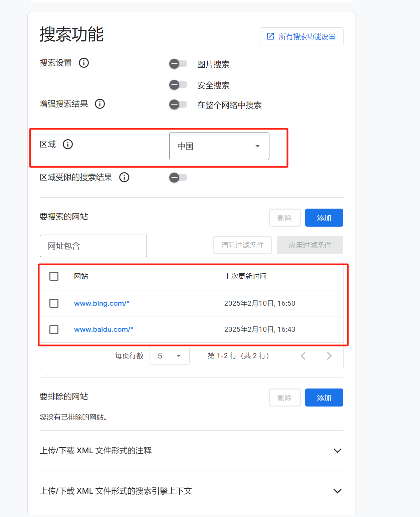The width and height of the screenshot is (420, 517).
Task: Click 应用过滤条件 button
Action: [310, 245]
